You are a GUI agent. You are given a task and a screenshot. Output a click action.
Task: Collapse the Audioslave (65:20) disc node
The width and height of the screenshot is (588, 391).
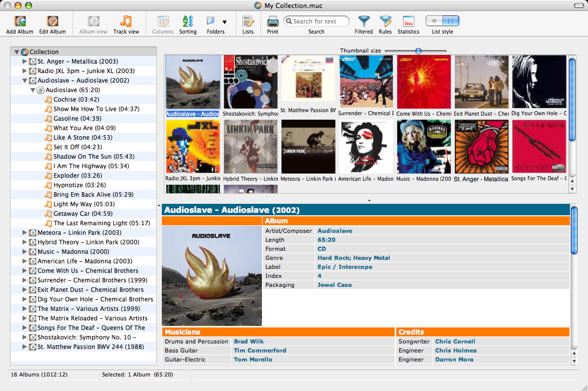pyautogui.click(x=33, y=90)
